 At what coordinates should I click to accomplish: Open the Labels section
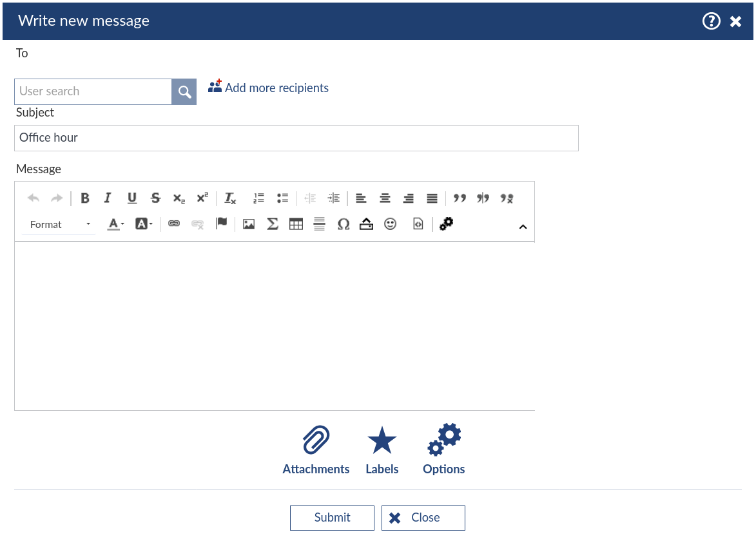[382, 449]
